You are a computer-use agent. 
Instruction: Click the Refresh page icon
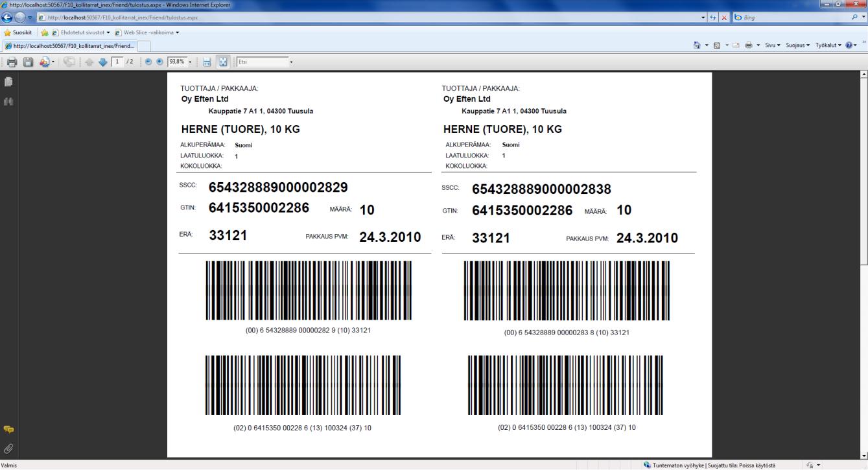coord(714,18)
